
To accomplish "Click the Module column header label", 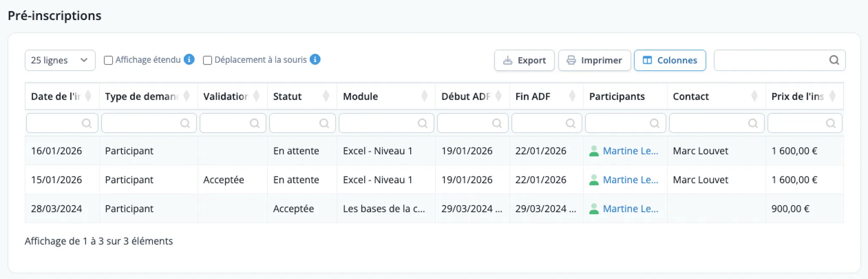I will [360, 97].
